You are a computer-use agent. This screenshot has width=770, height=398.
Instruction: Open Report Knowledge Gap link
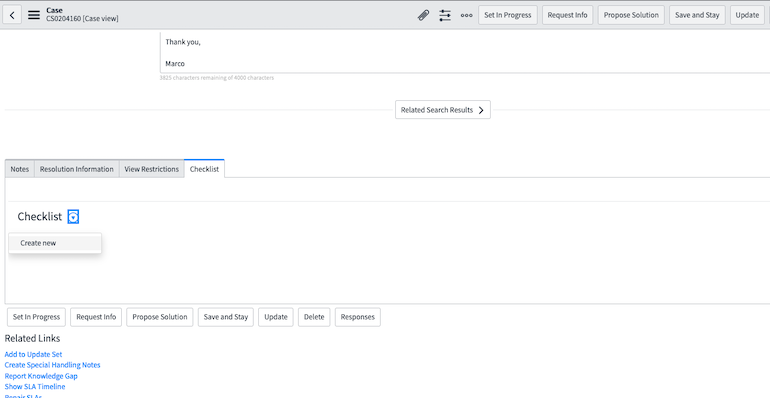41,376
